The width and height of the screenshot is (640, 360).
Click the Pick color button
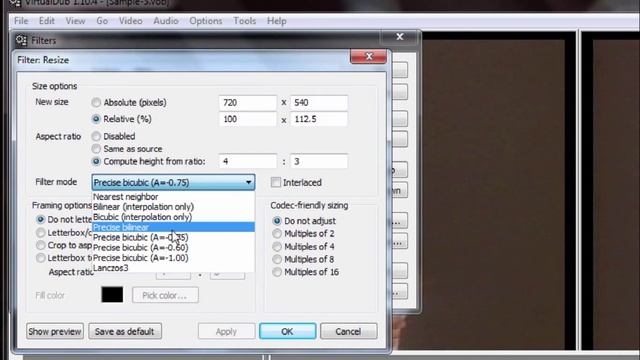[165, 295]
